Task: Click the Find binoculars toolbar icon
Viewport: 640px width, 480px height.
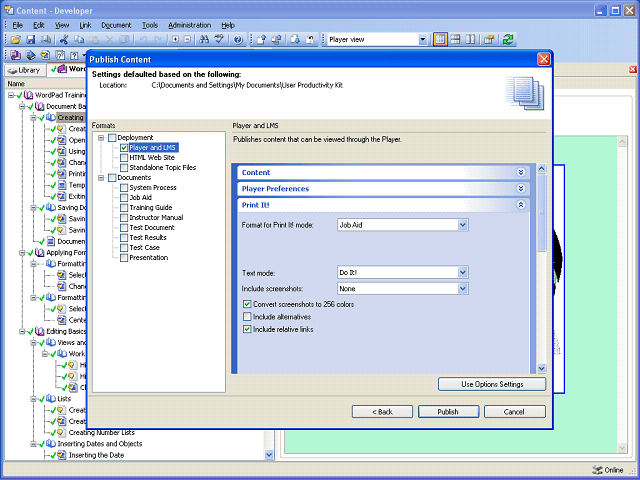Action: tap(204, 40)
